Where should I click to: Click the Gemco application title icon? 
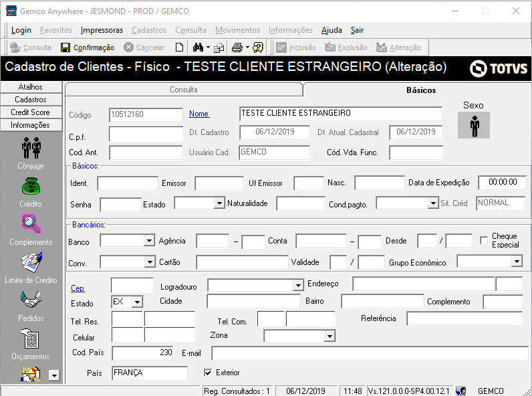pos(11,11)
